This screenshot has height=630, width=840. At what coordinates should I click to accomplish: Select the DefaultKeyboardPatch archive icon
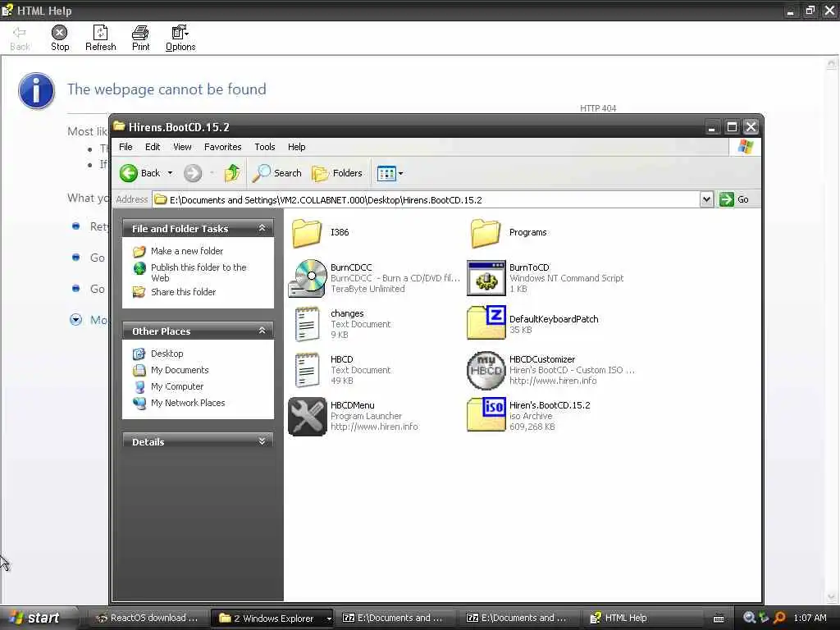(486, 323)
